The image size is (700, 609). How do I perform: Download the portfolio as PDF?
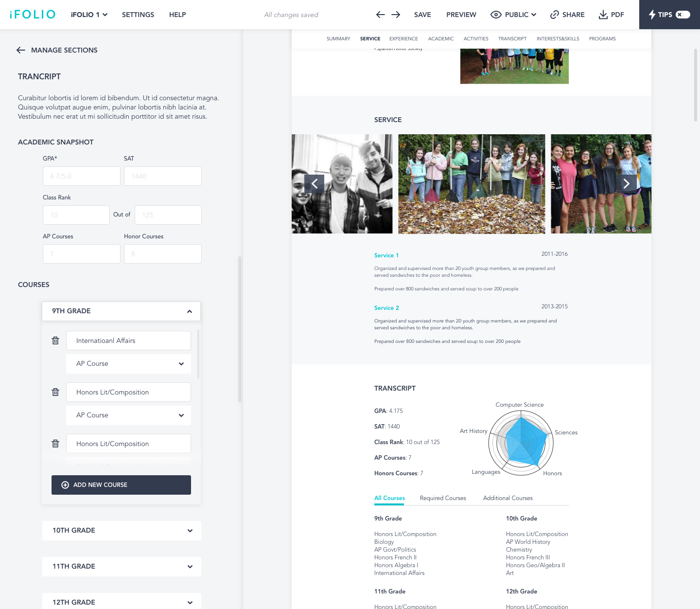tap(611, 15)
